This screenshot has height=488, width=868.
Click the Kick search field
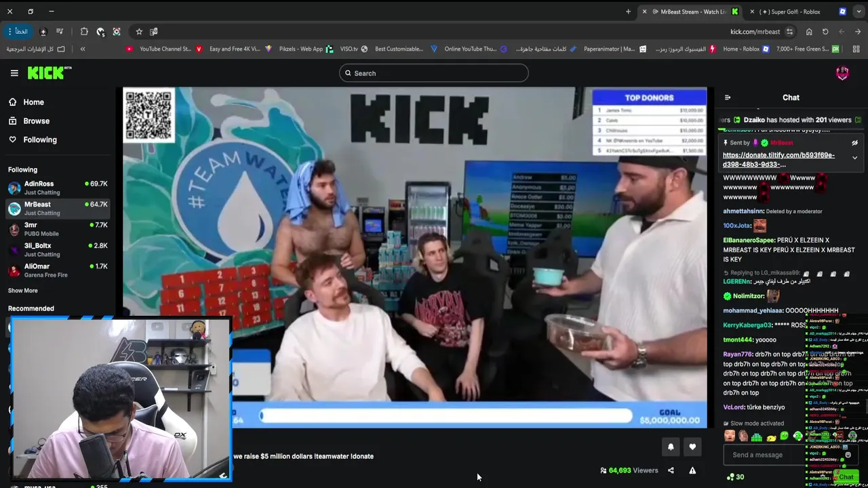tap(434, 73)
